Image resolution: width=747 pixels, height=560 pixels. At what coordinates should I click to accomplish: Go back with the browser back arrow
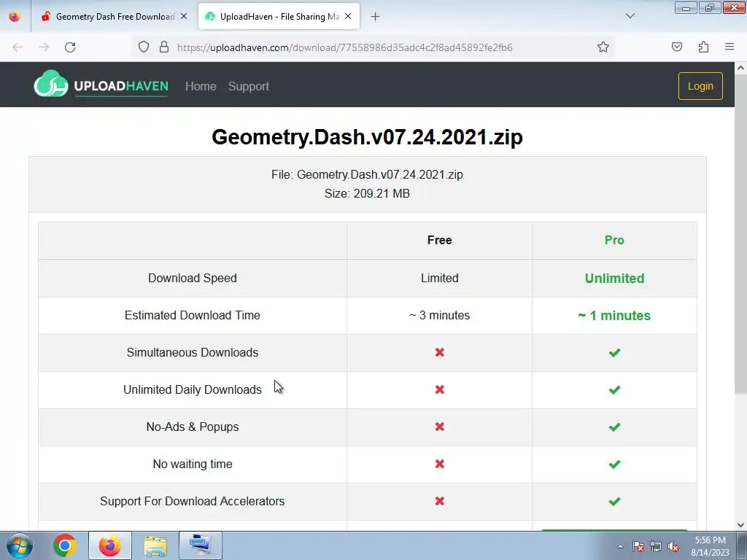coord(18,47)
